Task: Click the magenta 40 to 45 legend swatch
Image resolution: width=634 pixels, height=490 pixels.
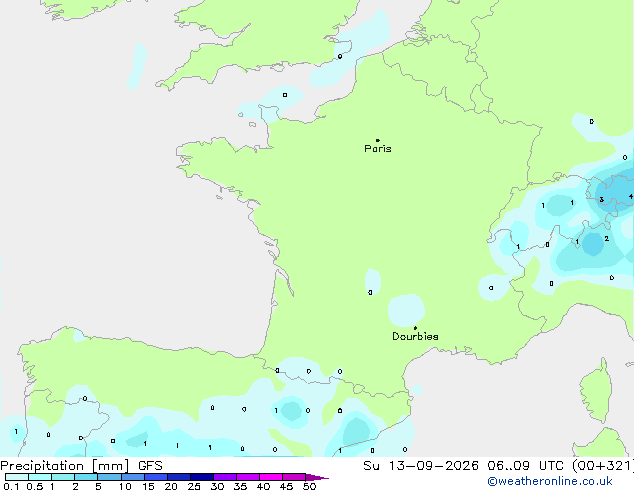Action: pos(271,477)
